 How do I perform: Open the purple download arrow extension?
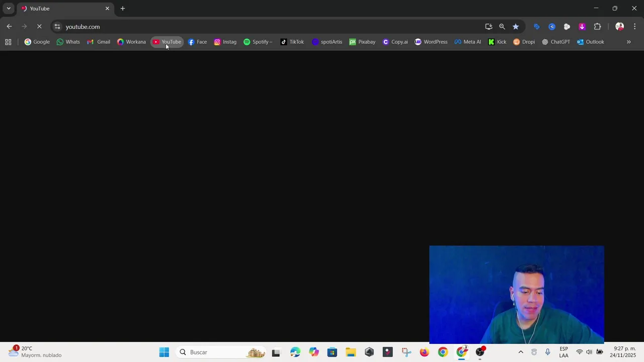point(582,27)
